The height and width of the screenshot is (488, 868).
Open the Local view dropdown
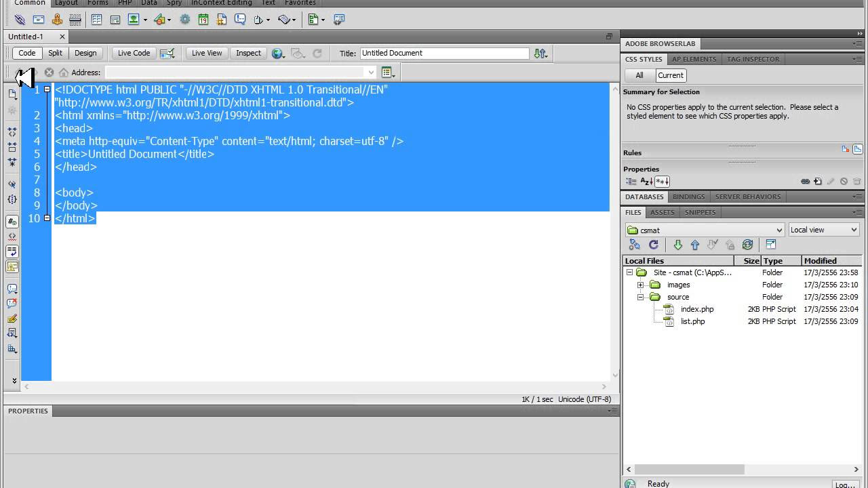pos(853,230)
